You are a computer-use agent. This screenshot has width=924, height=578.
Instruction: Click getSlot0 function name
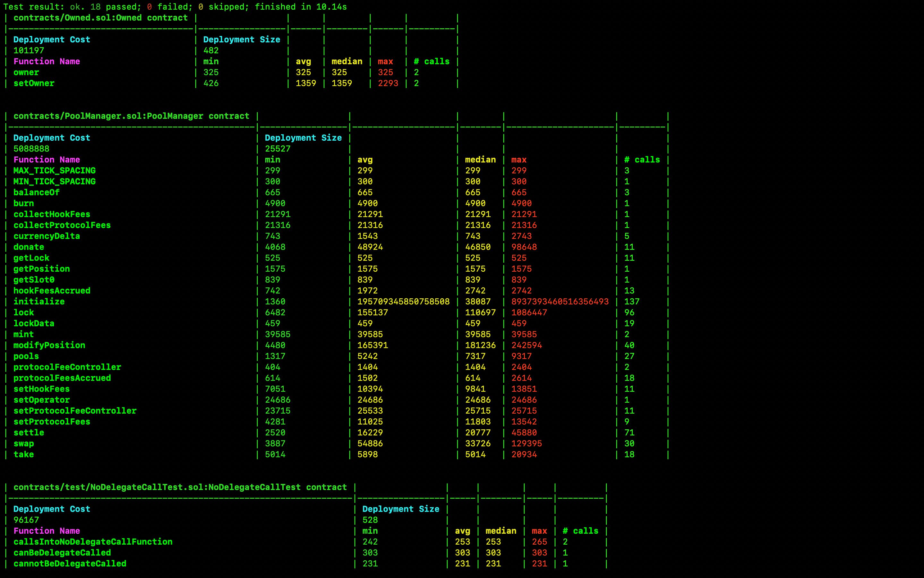34,280
